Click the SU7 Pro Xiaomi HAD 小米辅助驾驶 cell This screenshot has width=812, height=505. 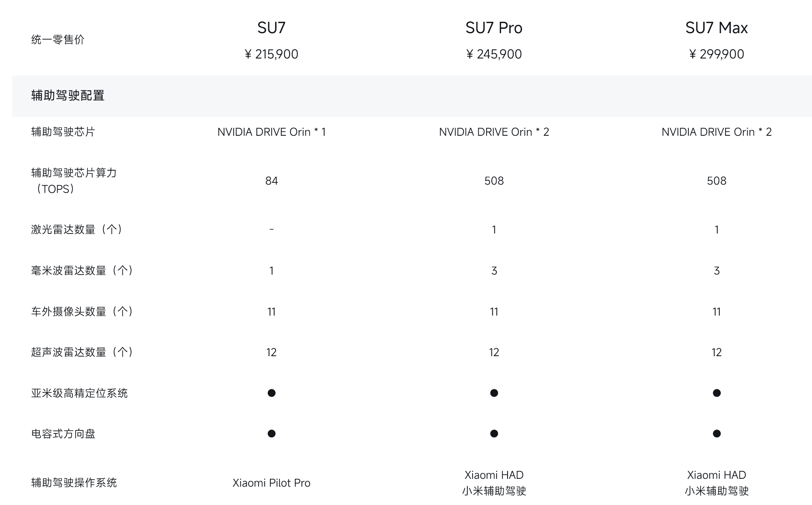point(494,483)
